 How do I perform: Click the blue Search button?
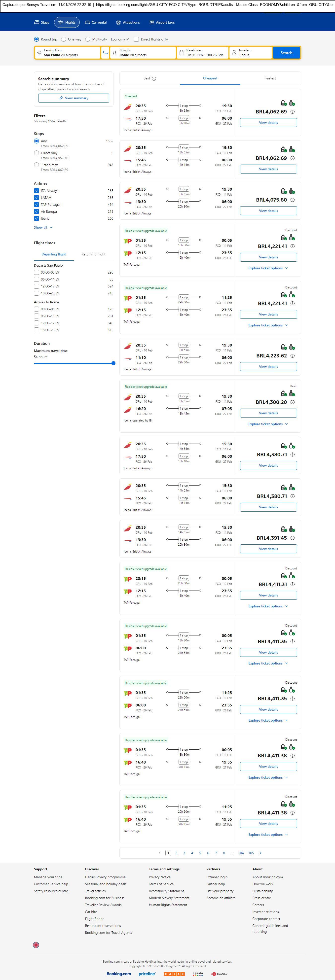click(x=286, y=53)
